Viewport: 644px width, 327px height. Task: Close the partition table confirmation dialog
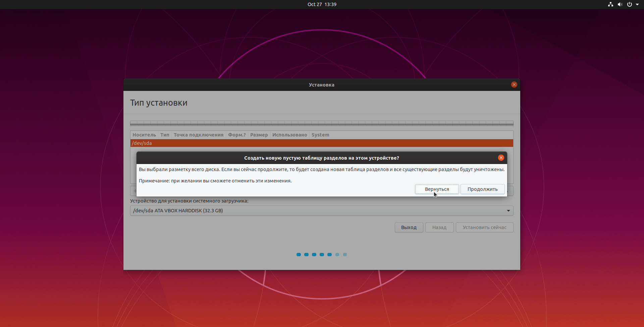pyautogui.click(x=501, y=158)
